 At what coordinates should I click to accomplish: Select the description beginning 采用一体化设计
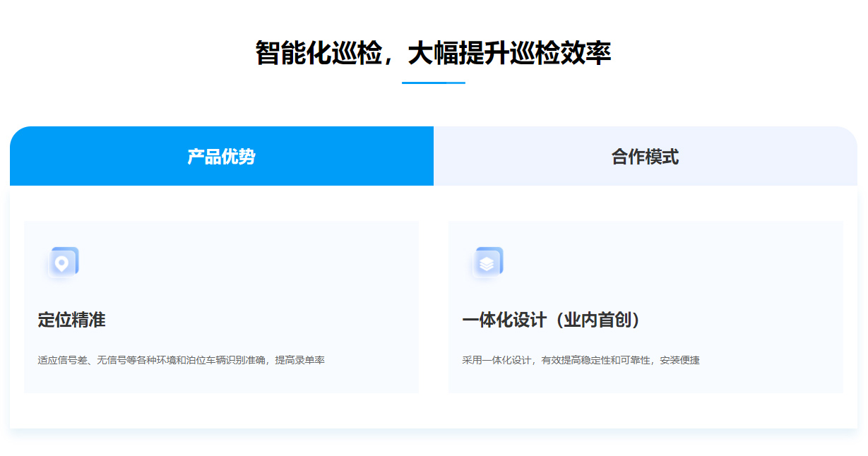[581, 360]
